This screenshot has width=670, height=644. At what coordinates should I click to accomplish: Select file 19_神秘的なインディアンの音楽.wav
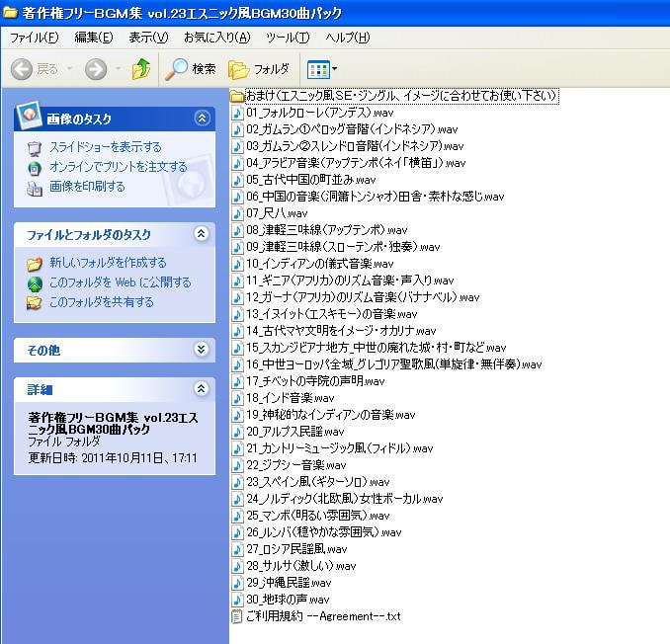coord(331,415)
